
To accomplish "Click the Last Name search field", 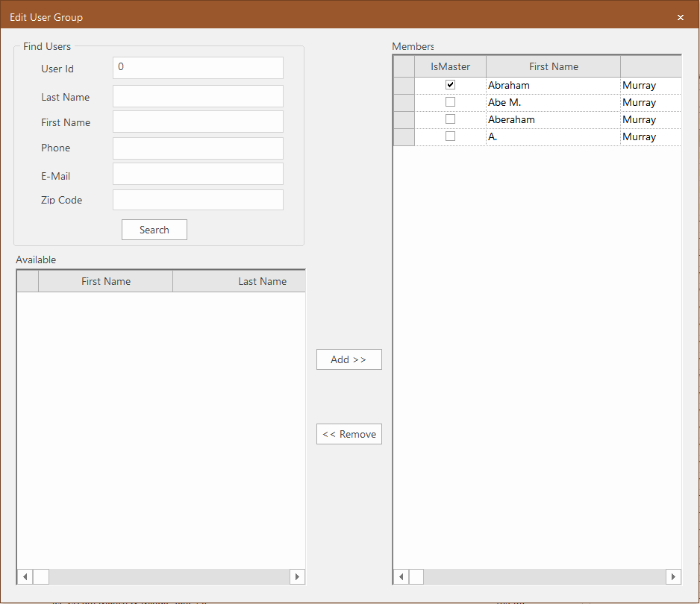I will pos(198,95).
